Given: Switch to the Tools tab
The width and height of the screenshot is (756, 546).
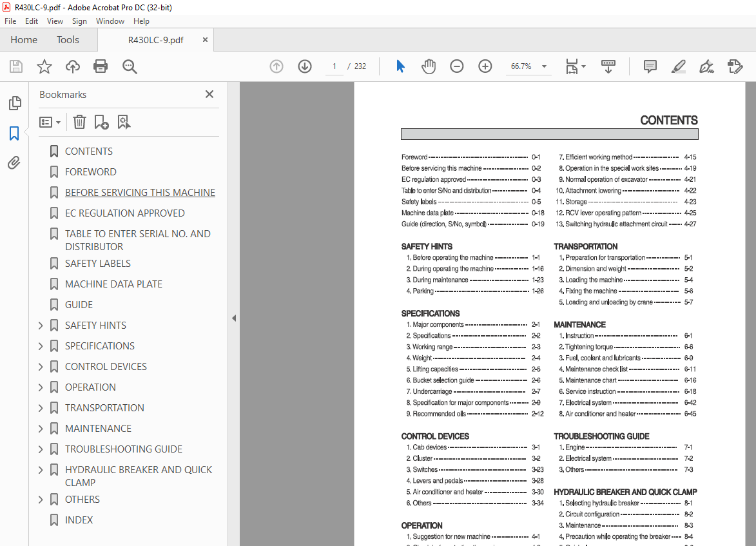Looking at the screenshot, I should 68,40.
